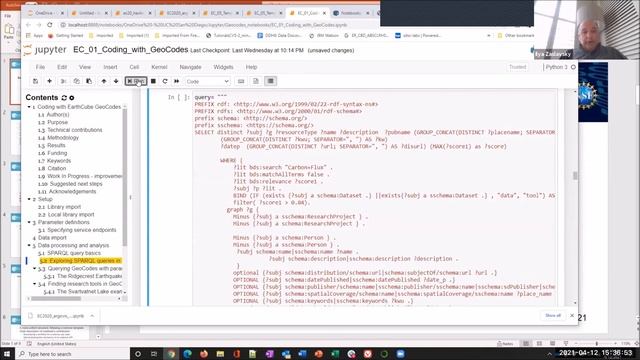The image size is (640, 360).
Task: Open the Help menu
Action: click(x=251, y=67)
